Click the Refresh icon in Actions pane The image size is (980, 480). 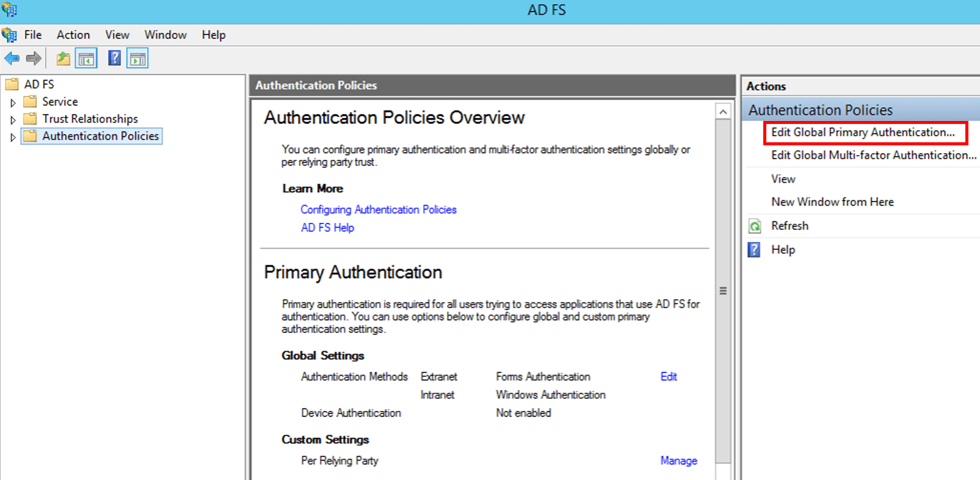click(x=755, y=227)
